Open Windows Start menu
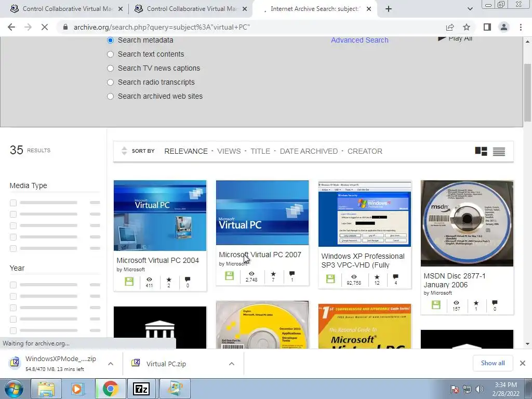The image size is (532, 399). (x=14, y=389)
